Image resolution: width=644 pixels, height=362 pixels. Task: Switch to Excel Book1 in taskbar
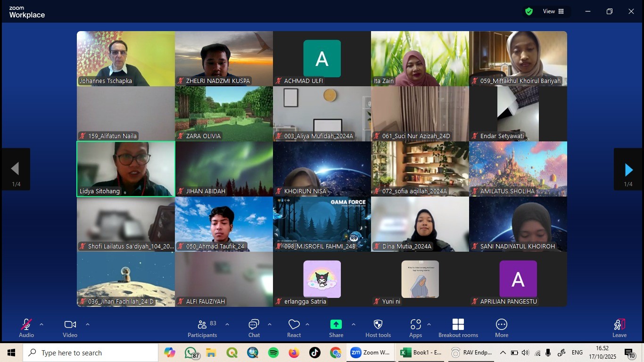421,353
